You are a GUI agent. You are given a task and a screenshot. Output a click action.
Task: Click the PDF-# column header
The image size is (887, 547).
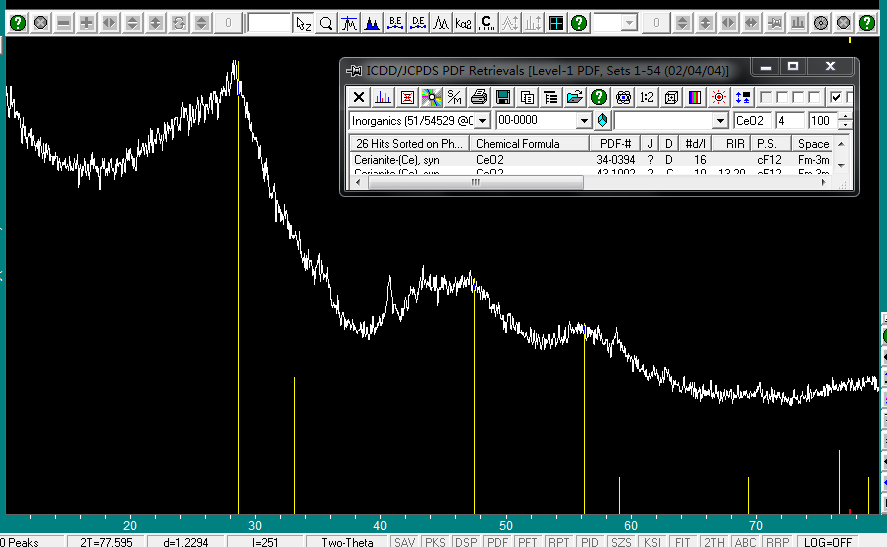(x=614, y=144)
